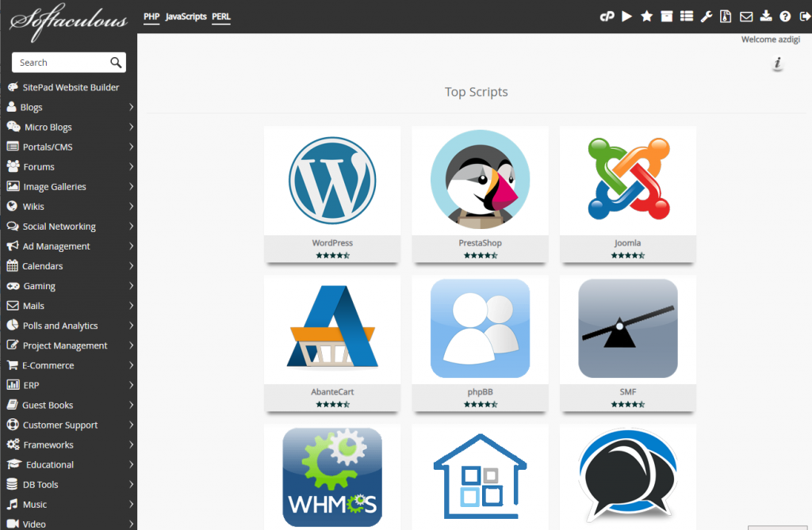This screenshot has width=812, height=530.
Task: Expand the Blogs category chevron
Action: click(x=131, y=107)
